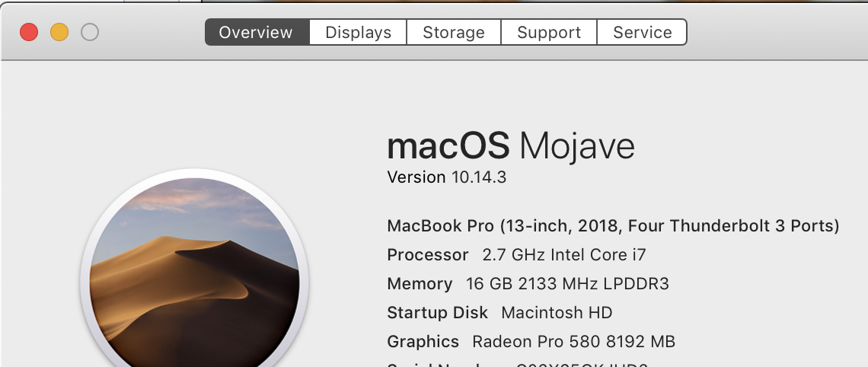Switch to the Displays tab
The width and height of the screenshot is (868, 367).
(x=358, y=32)
